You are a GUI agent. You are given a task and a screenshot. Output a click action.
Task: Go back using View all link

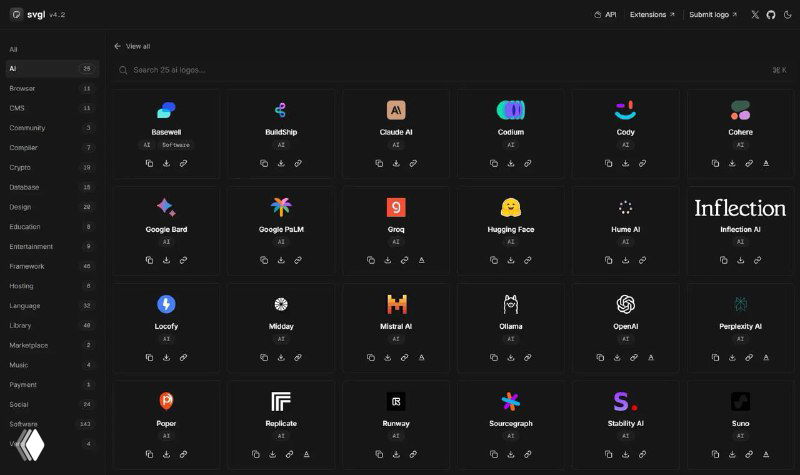(x=133, y=46)
